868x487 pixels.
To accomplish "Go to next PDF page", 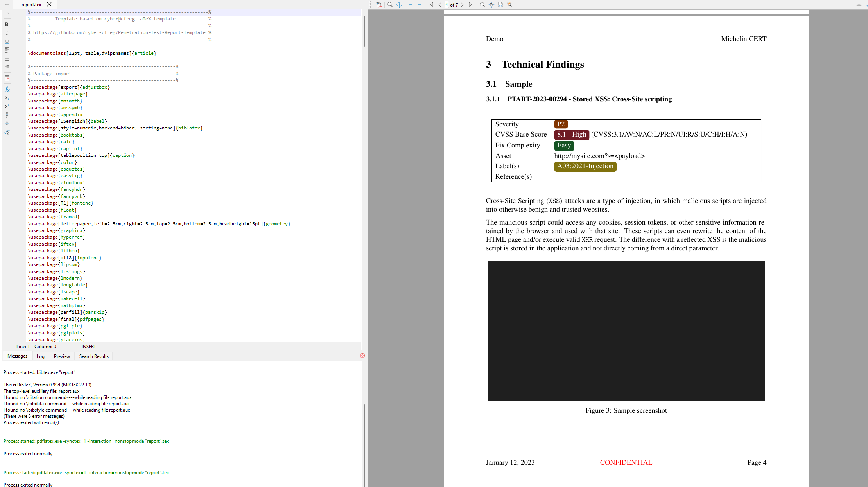I will [462, 5].
